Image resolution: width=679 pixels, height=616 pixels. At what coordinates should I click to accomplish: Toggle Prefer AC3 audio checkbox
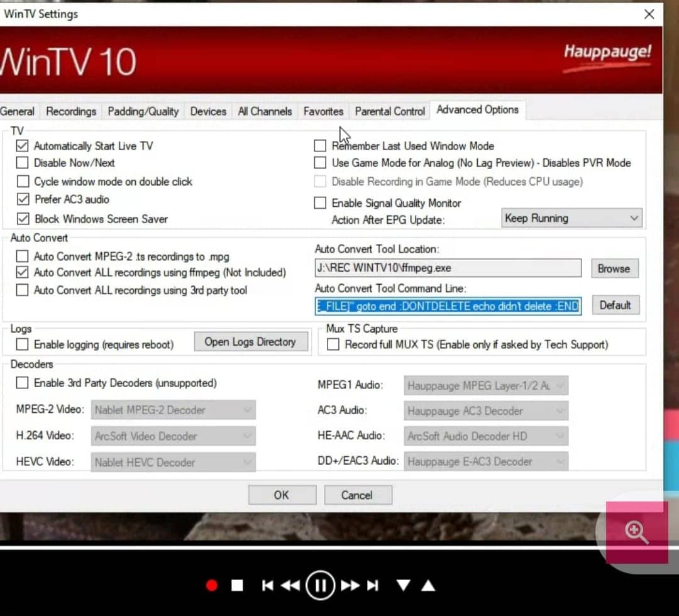pyautogui.click(x=23, y=199)
